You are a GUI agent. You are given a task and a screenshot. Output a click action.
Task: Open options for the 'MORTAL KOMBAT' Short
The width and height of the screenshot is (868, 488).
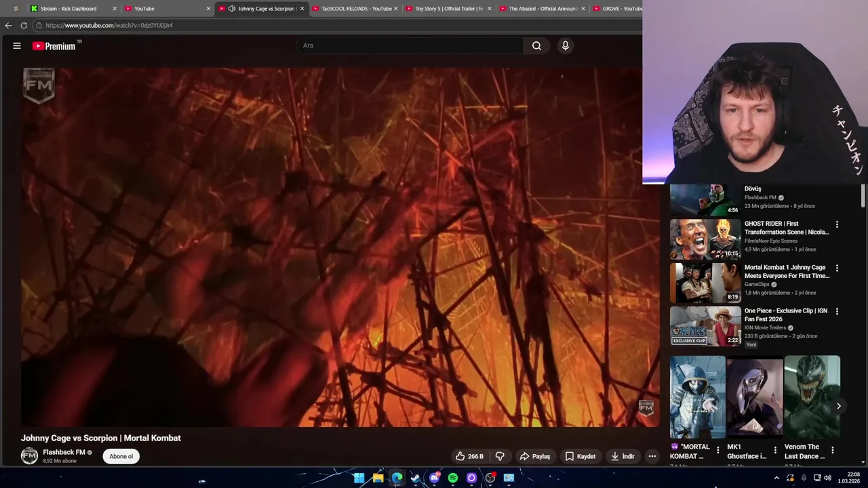pos(718,450)
